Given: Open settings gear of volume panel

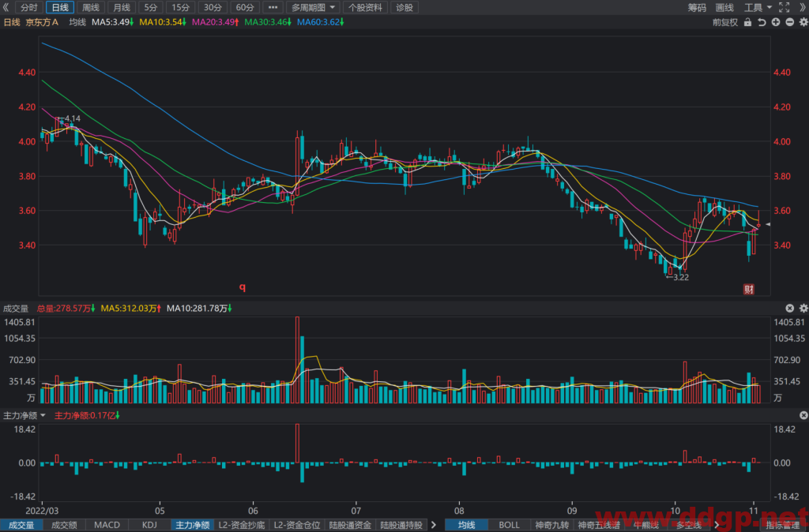Looking at the screenshot, I should (803, 309).
